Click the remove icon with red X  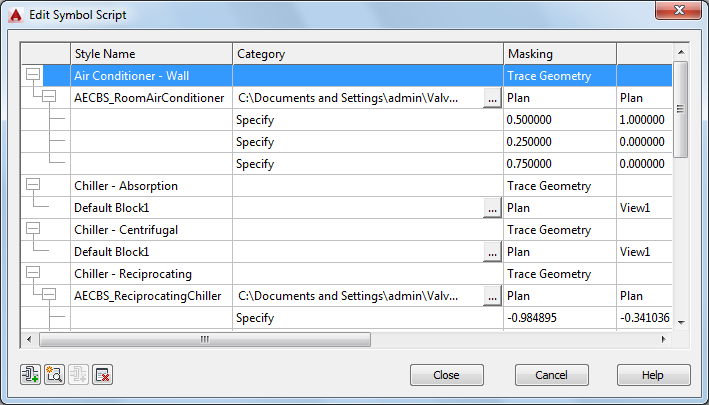(102, 375)
